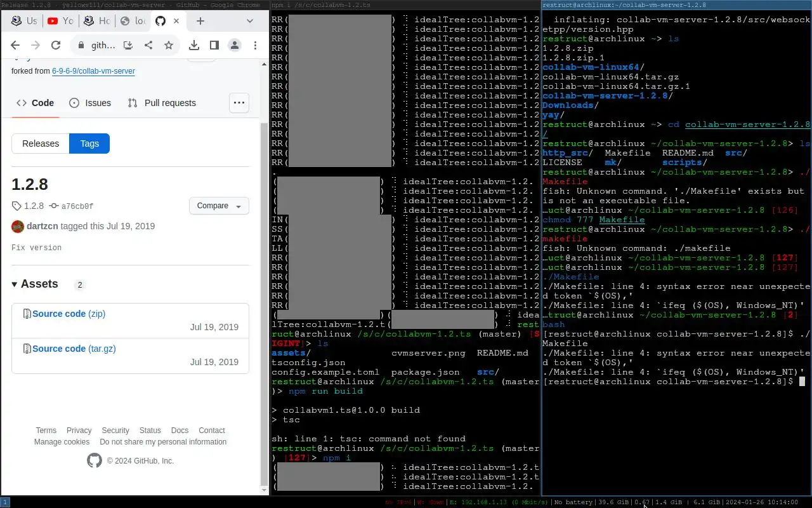Open Chrome's three-dot menu
The width and height of the screenshot is (812, 508).
tap(255, 45)
